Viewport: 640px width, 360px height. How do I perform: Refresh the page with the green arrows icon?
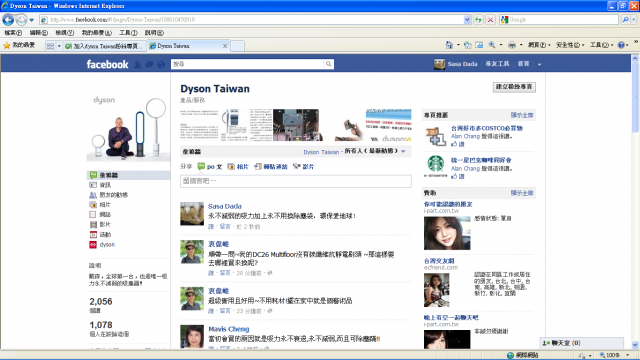coord(478,20)
